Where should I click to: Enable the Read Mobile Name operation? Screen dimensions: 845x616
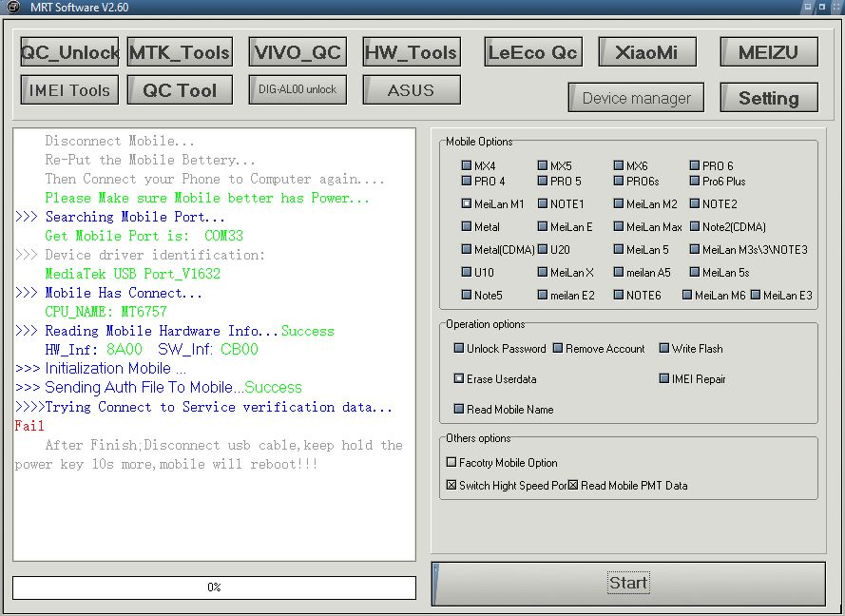click(x=459, y=409)
